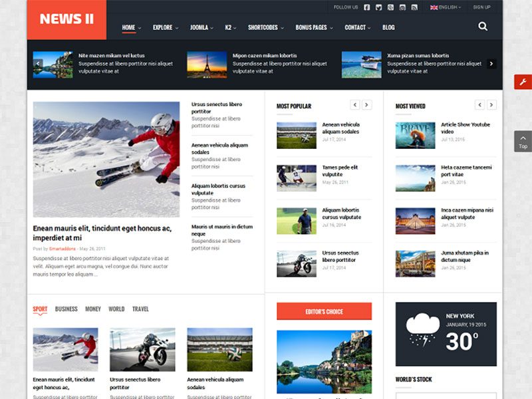Open the red wrench settings panel
This screenshot has height=399, width=532.
[523, 82]
